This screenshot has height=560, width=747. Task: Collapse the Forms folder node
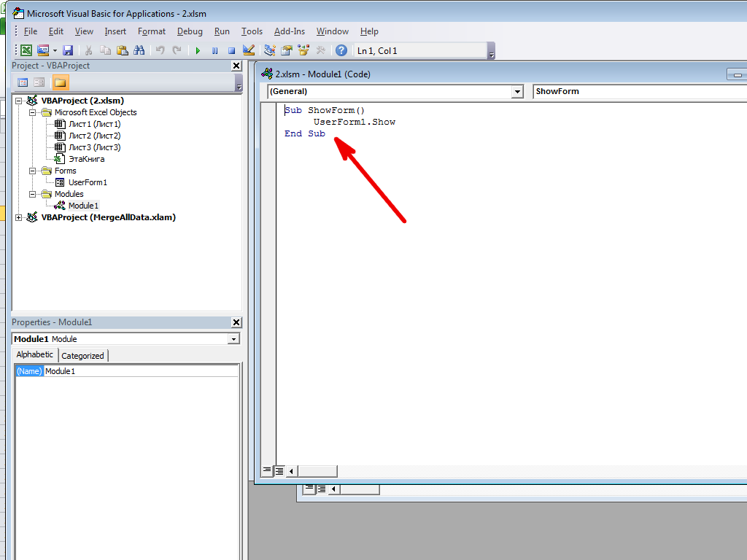pos(32,171)
